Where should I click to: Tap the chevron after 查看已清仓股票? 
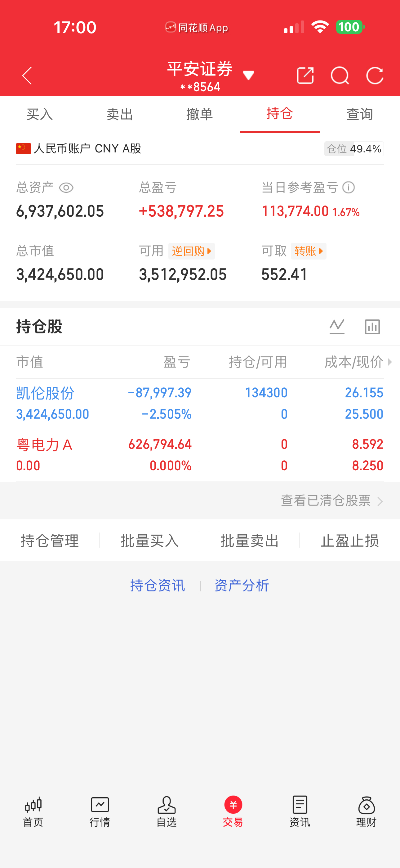click(380, 501)
